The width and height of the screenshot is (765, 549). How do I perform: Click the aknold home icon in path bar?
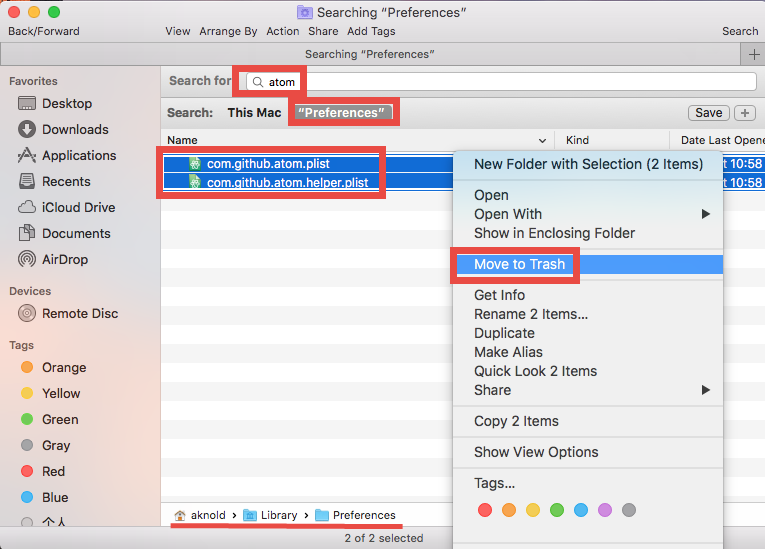coord(180,515)
